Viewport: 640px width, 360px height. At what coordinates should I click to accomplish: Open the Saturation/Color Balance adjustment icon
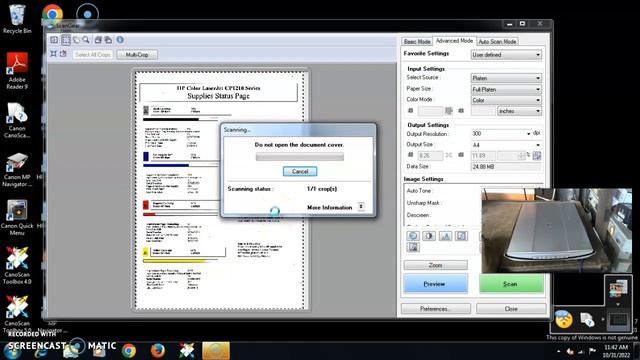(x=413, y=236)
